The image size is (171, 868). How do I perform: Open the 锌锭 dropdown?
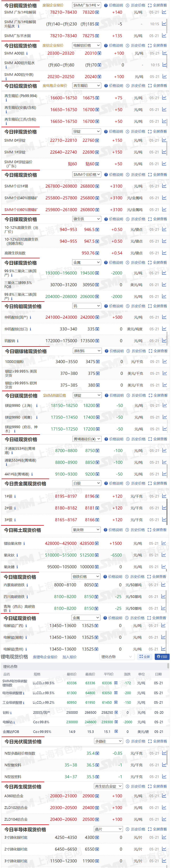(87, 131)
